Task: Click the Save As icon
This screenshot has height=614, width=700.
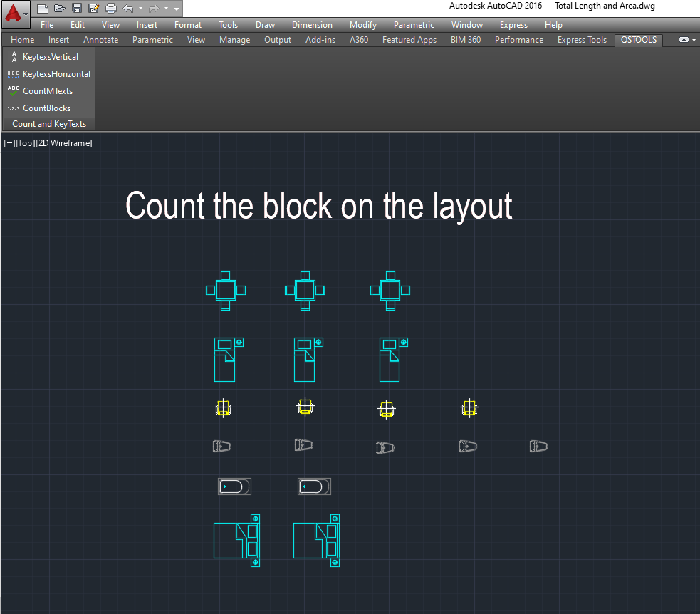Action: tap(94, 8)
